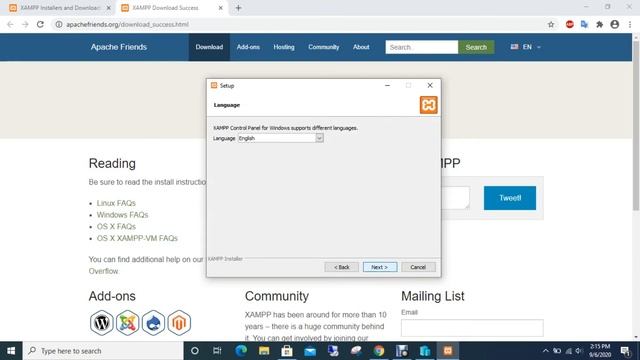Screen dimensions: 640x360
Task: Open Microsoft Store from taskbar
Action: 287,351
